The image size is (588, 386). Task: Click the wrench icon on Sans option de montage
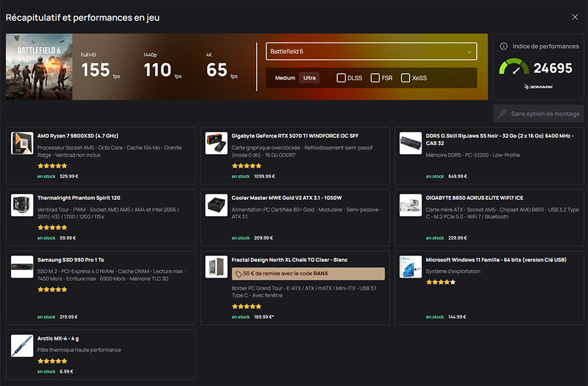(x=502, y=114)
